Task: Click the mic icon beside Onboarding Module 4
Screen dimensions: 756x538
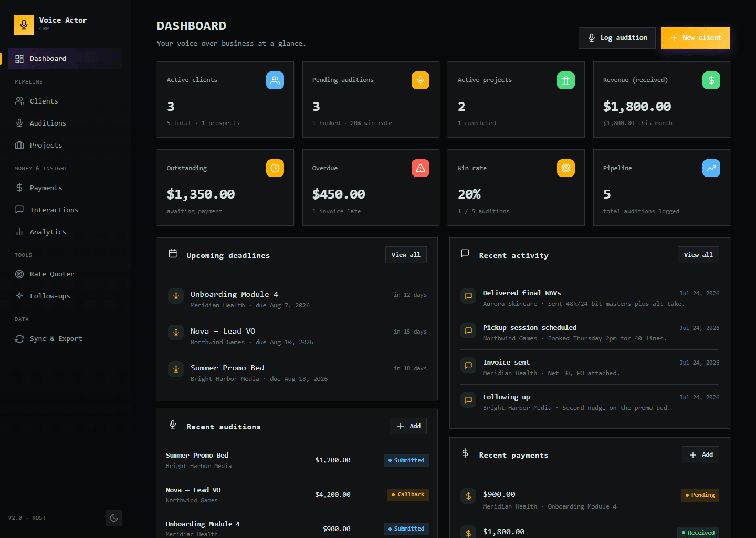Action: pyautogui.click(x=176, y=295)
